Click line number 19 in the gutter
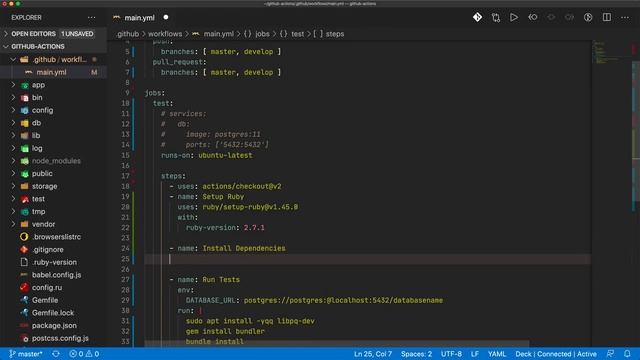Viewport: 640px width, 360px height. pyautogui.click(x=125, y=197)
